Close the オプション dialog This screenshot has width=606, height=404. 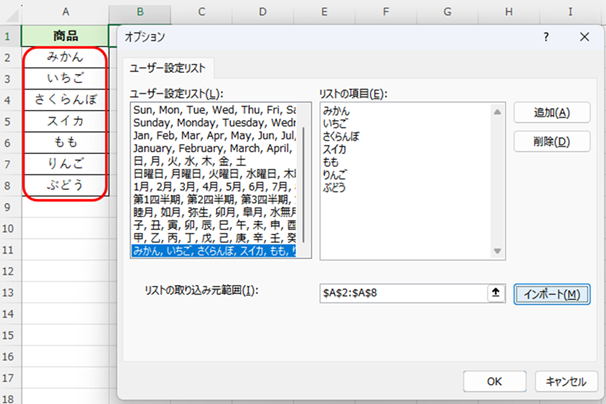point(584,36)
